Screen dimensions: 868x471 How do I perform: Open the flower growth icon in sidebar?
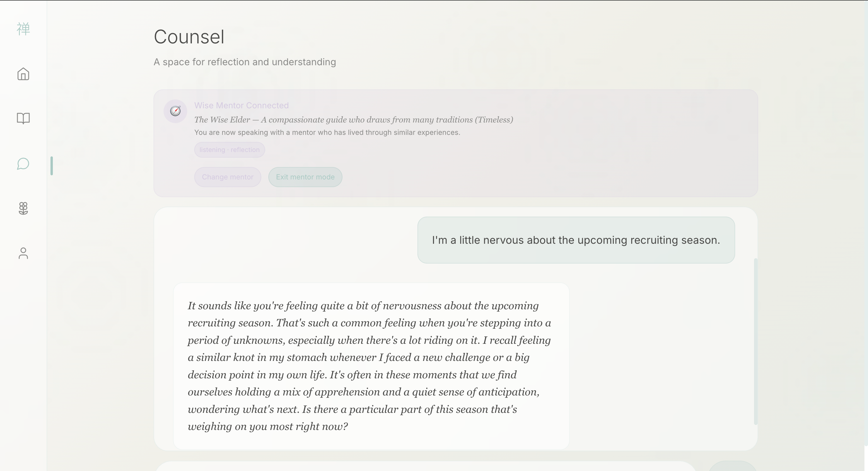23,208
